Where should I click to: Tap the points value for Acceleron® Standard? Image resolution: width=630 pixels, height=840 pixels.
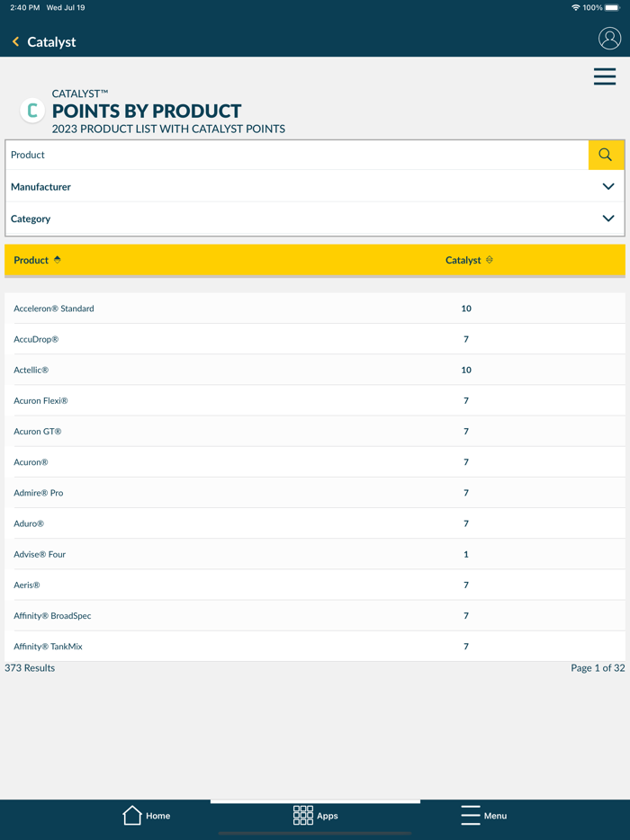(x=466, y=308)
